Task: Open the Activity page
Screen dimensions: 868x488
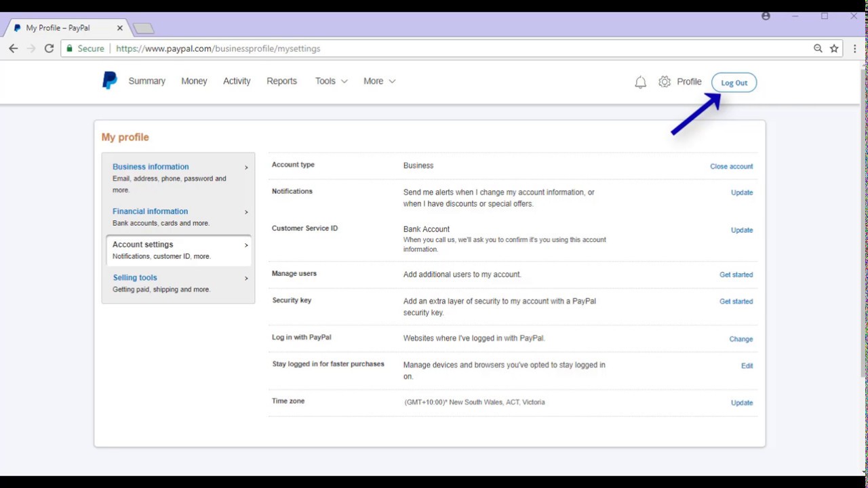Action: pyautogui.click(x=237, y=81)
